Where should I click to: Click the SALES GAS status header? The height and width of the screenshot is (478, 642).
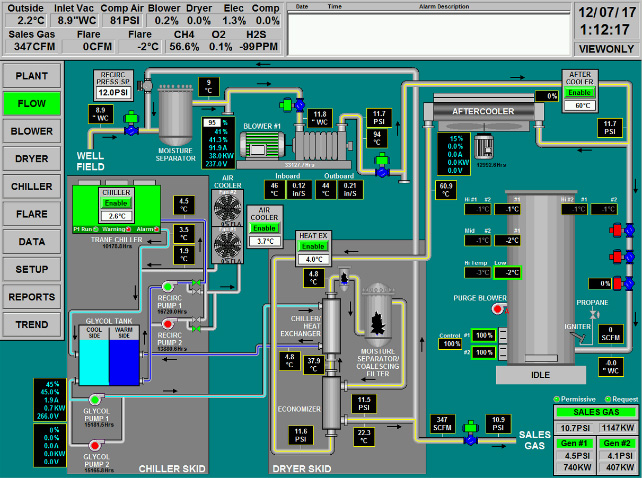(596, 412)
